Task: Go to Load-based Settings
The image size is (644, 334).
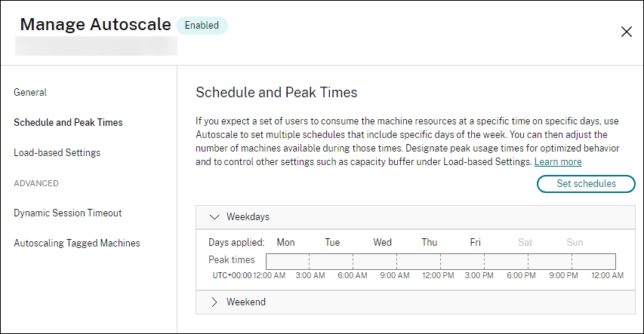Action: [x=57, y=152]
